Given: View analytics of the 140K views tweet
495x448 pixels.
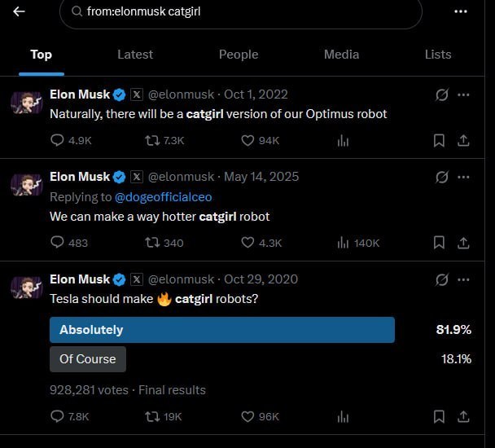Looking at the screenshot, I should tap(343, 242).
